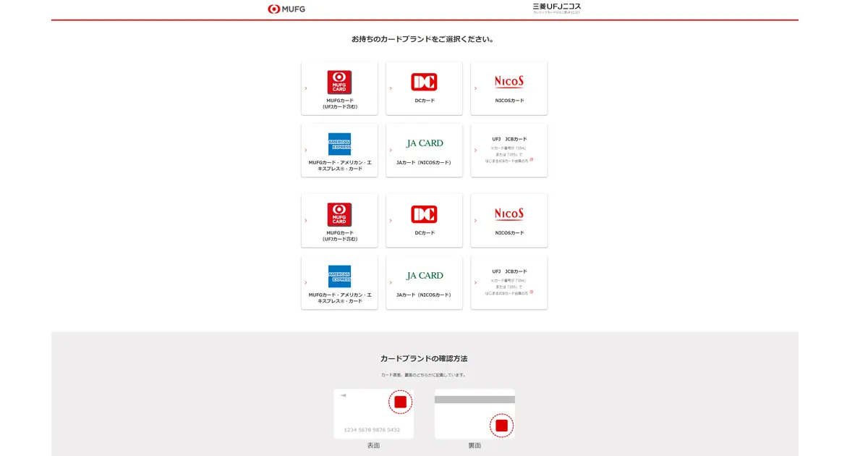Image resolution: width=868 pixels, height=456 pixels.
Task: Click the heading 'カードブランドの確認方法'
Action: [424, 358]
